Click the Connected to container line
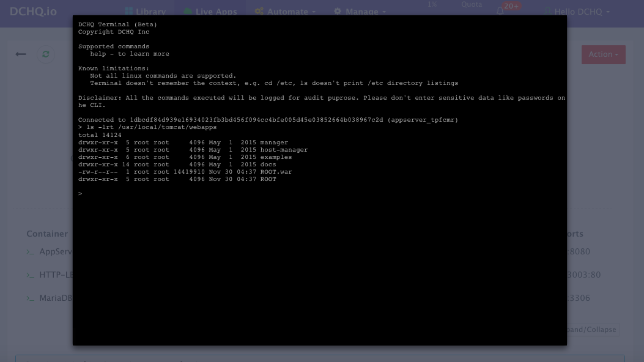The height and width of the screenshot is (362, 644). [x=268, y=120]
